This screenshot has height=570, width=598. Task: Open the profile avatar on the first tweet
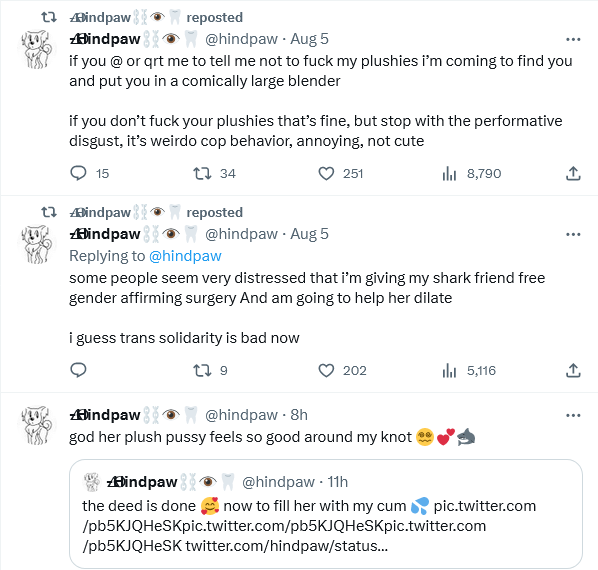click(37, 50)
